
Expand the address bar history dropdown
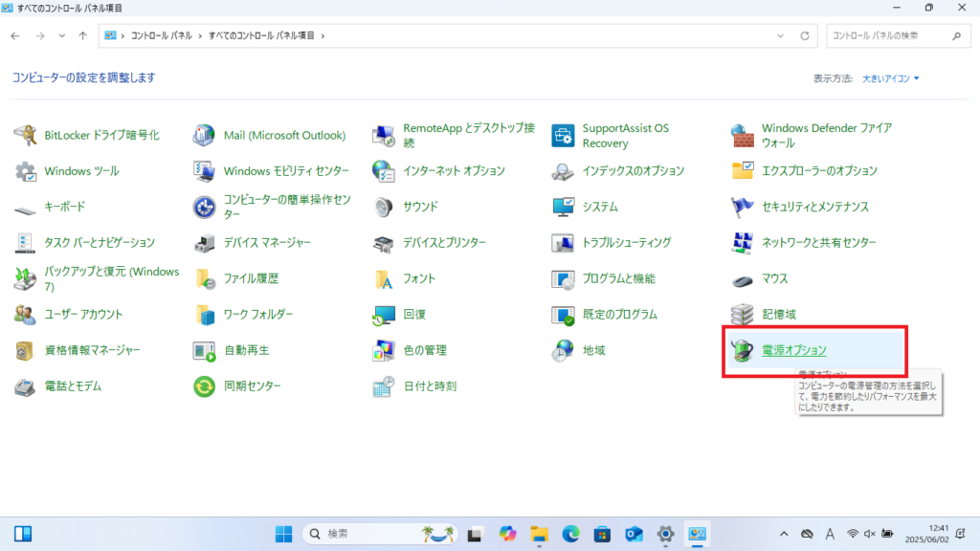pyautogui.click(x=780, y=36)
